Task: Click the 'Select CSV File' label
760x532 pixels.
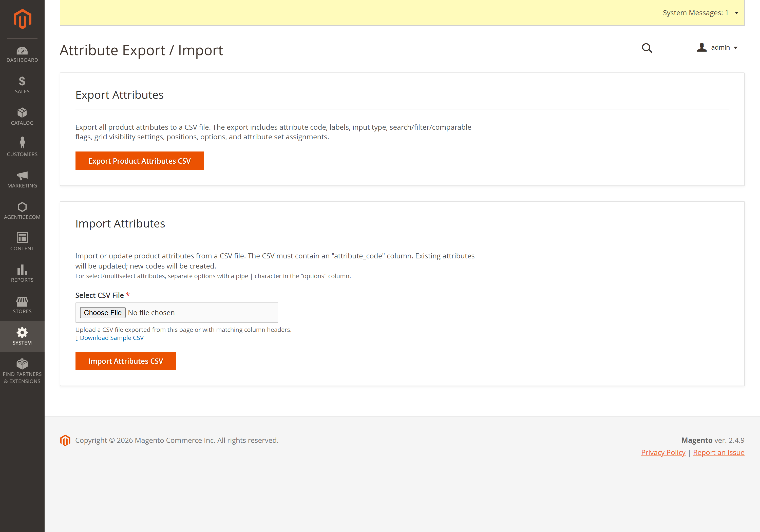Action: [100, 295]
